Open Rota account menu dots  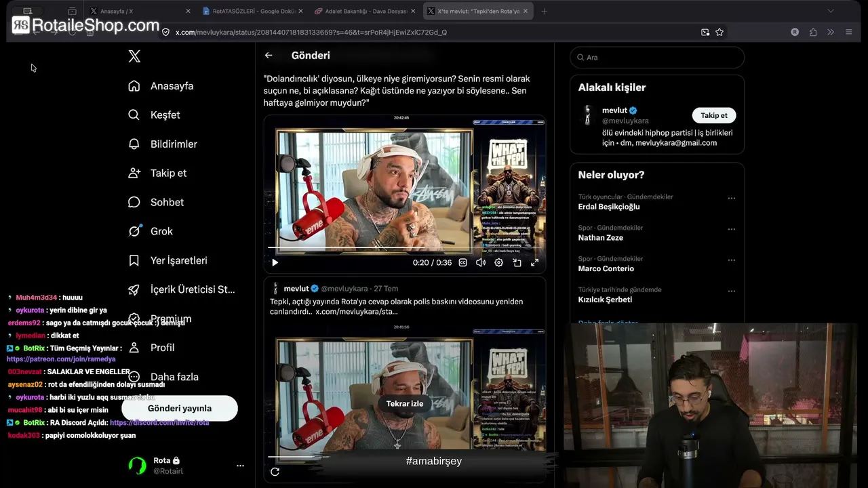click(x=240, y=466)
